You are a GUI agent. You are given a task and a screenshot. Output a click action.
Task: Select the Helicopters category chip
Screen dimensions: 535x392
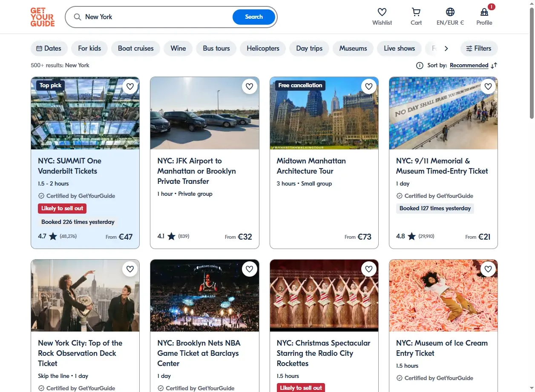pos(263,49)
